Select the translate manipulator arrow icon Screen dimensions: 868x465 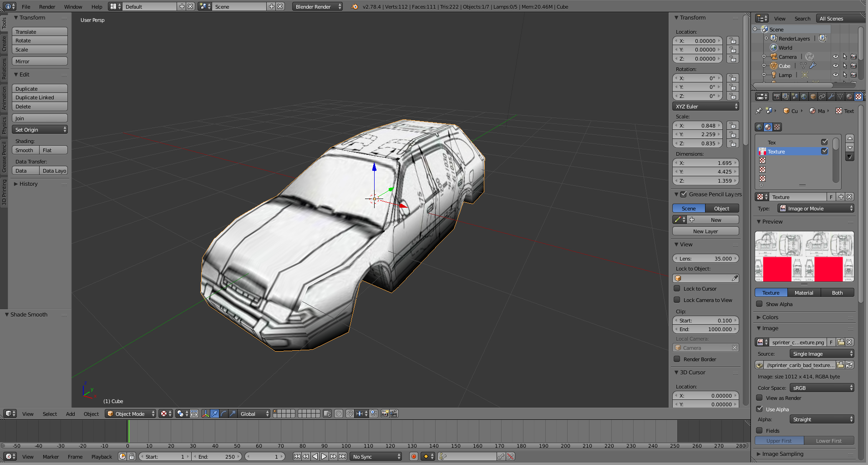click(x=214, y=414)
